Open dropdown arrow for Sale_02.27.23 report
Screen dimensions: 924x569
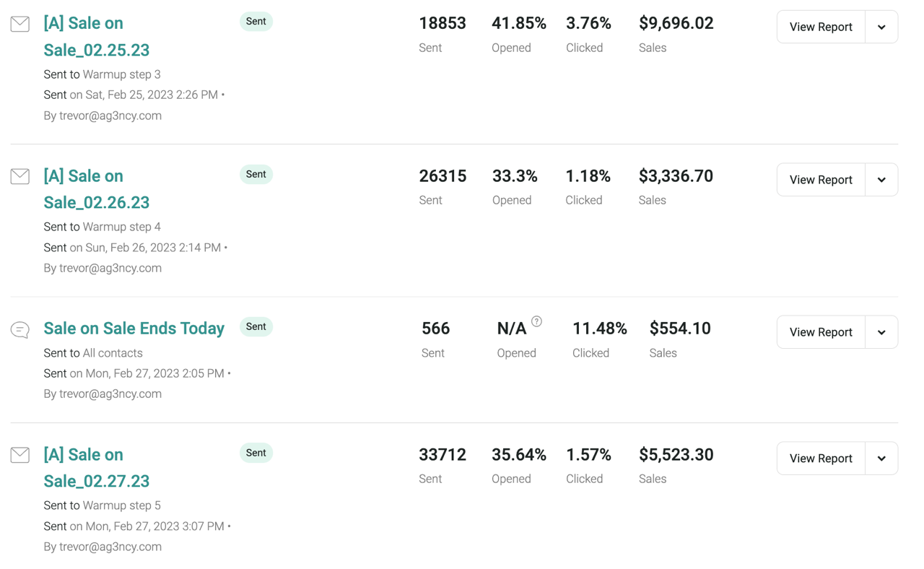[x=881, y=459]
